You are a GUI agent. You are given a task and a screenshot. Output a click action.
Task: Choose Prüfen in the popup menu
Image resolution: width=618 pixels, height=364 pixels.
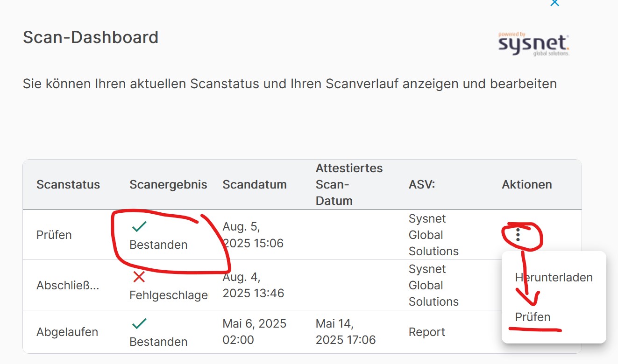pyautogui.click(x=533, y=317)
